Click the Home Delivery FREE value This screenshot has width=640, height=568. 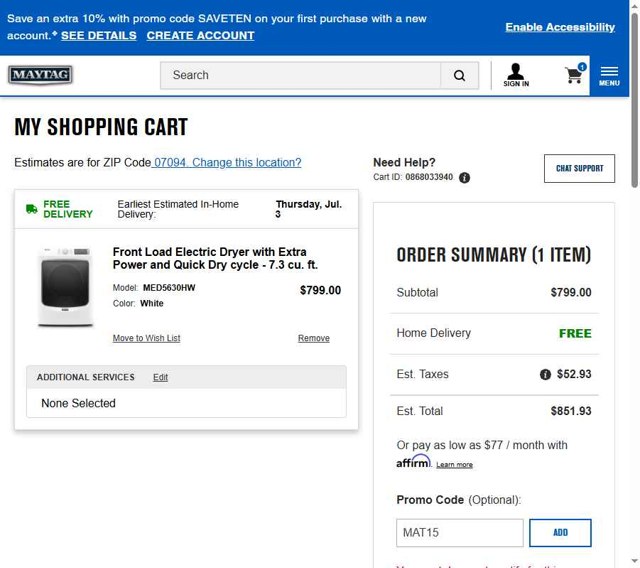pyautogui.click(x=575, y=333)
